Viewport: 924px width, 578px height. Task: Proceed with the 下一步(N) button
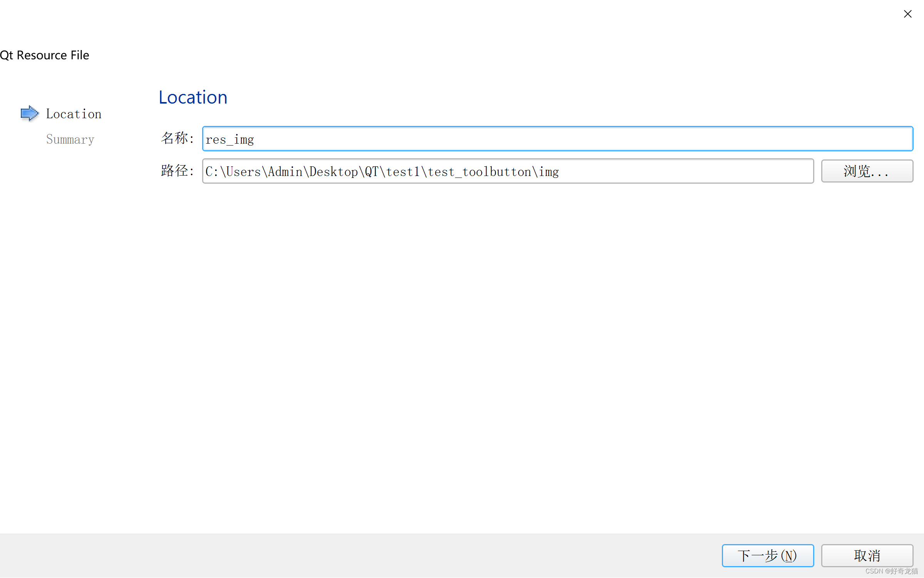(x=768, y=556)
